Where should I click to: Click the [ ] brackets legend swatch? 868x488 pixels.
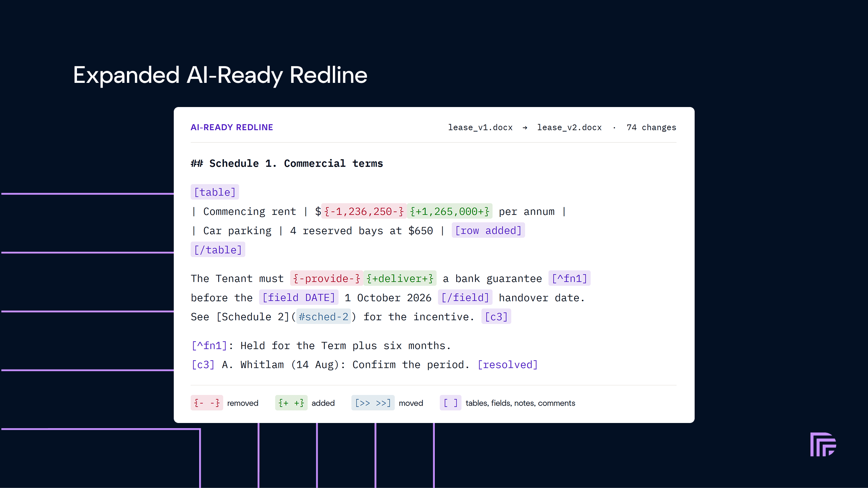tap(451, 403)
